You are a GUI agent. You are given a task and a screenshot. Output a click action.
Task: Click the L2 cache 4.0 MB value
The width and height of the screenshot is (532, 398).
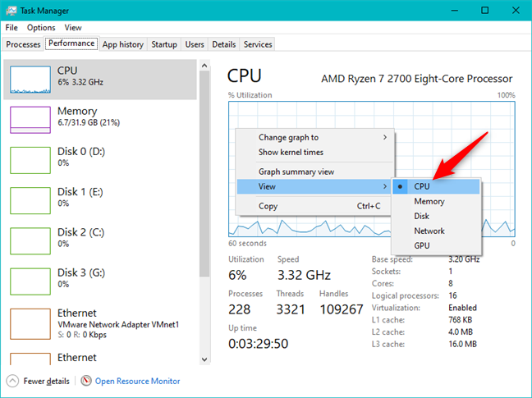tap(461, 332)
